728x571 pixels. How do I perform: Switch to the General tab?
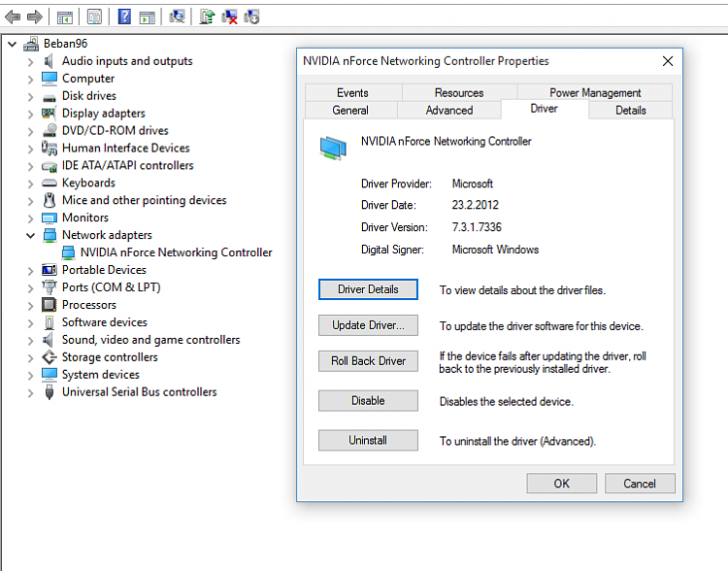(350, 110)
